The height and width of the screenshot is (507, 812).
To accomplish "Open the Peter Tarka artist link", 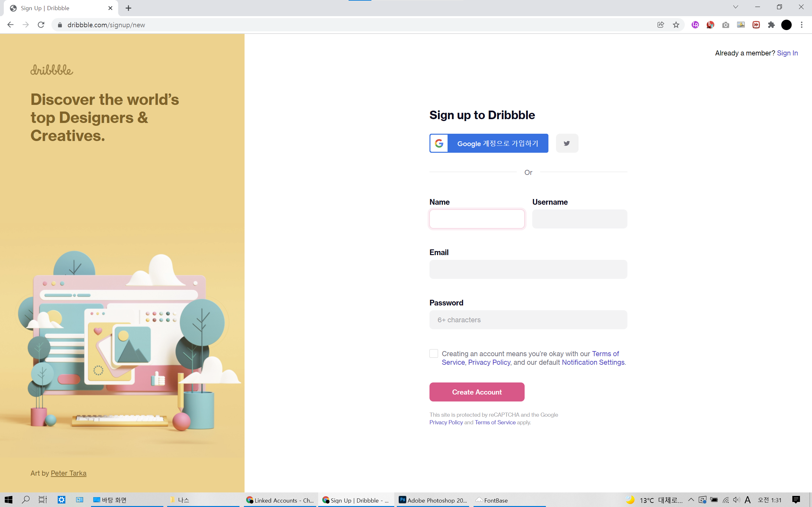I will point(69,473).
